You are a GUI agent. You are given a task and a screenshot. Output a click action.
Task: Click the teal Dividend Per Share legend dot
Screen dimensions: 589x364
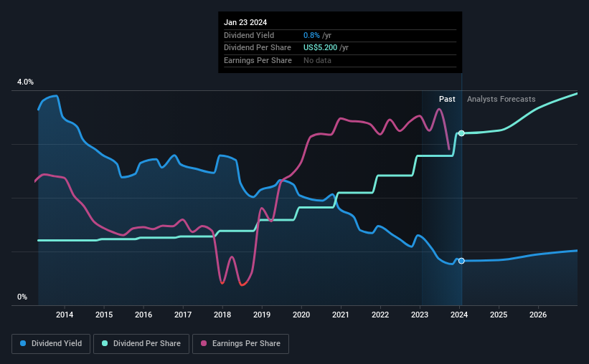105,343
